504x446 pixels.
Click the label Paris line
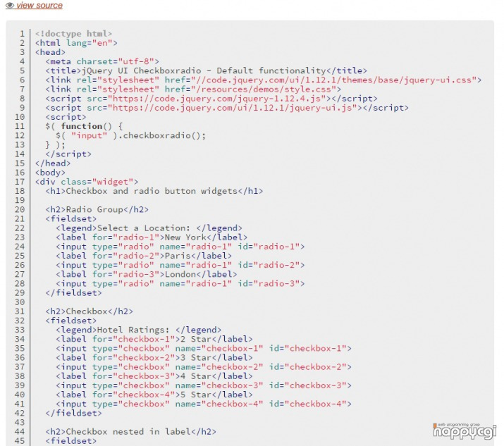144,256
